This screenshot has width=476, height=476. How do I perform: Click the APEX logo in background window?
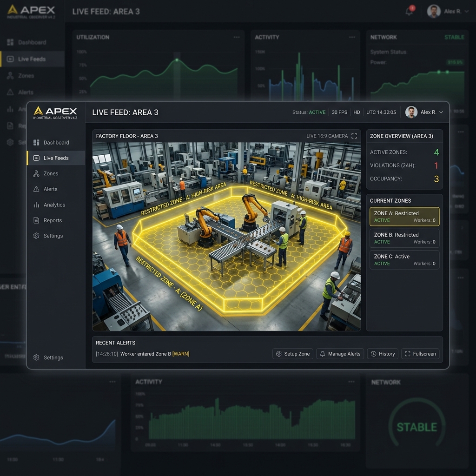coord(31,12)
